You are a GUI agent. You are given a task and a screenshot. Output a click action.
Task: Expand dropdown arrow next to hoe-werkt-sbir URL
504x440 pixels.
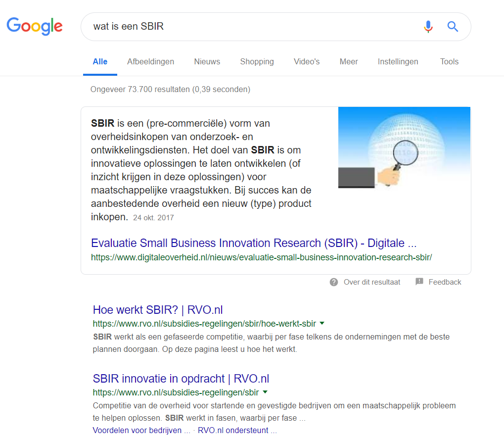[x=322, y=323]
